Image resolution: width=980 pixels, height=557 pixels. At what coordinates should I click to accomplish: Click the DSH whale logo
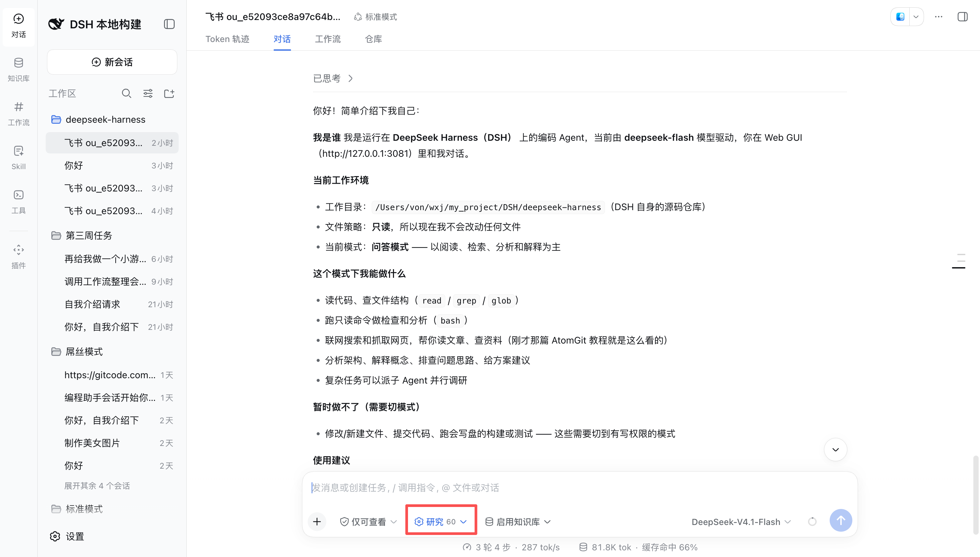(x=56, y=24)
